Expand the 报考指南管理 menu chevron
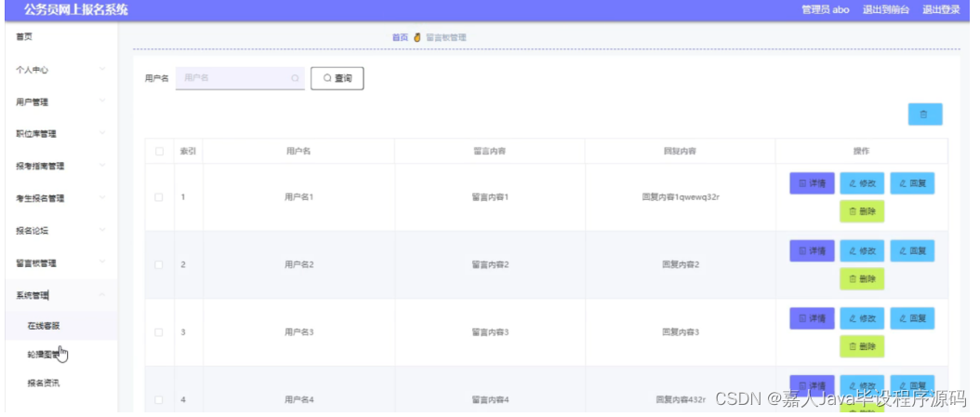 [x=102, y=166]
